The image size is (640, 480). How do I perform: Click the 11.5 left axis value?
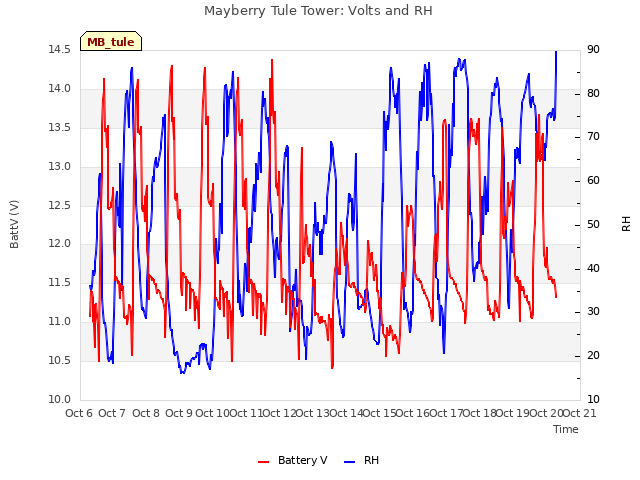pyautogui.click(x=60, y=283)
